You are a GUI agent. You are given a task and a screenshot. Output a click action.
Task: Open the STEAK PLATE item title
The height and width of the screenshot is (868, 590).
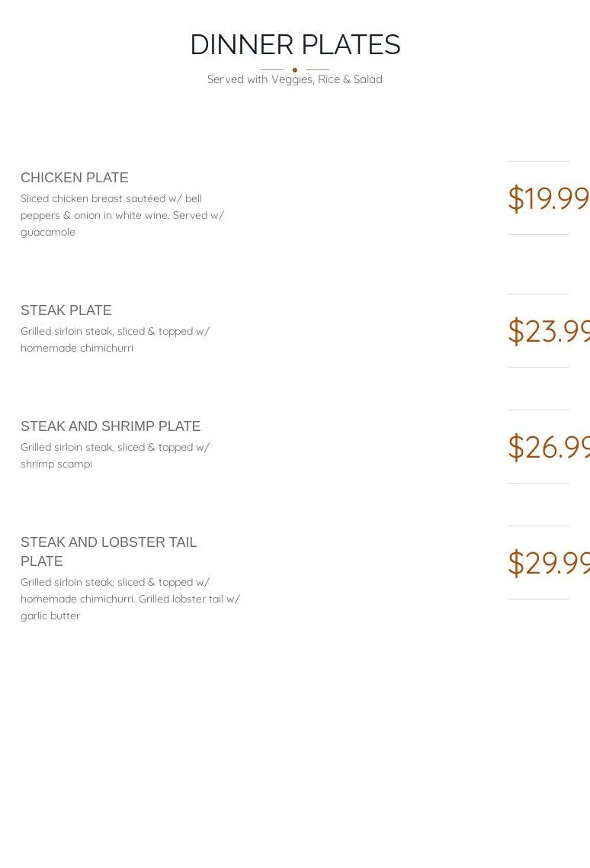[66, 310]
